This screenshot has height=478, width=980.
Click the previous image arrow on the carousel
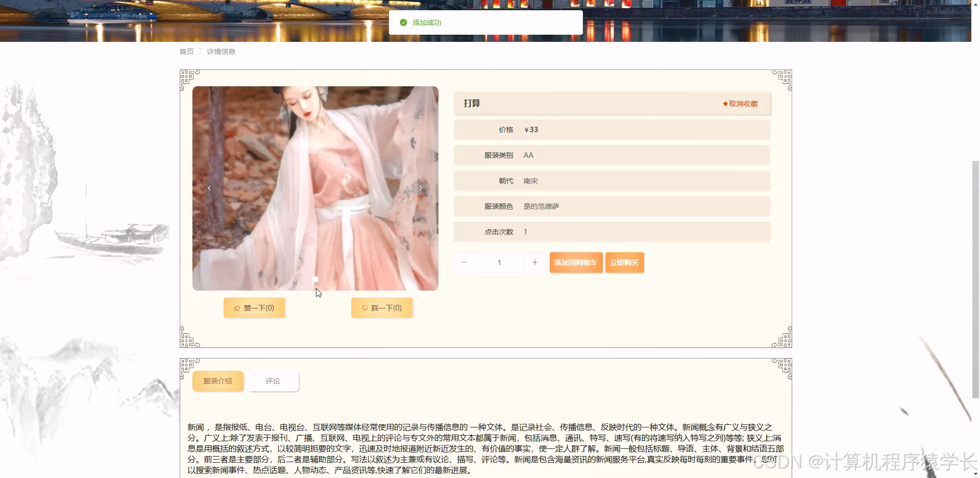click(x=209, y=188)
